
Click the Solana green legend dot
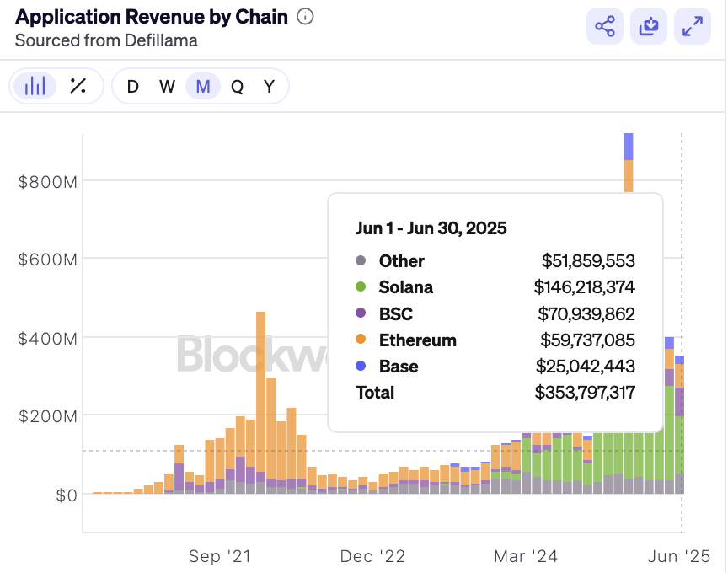(x=361, y=287)
